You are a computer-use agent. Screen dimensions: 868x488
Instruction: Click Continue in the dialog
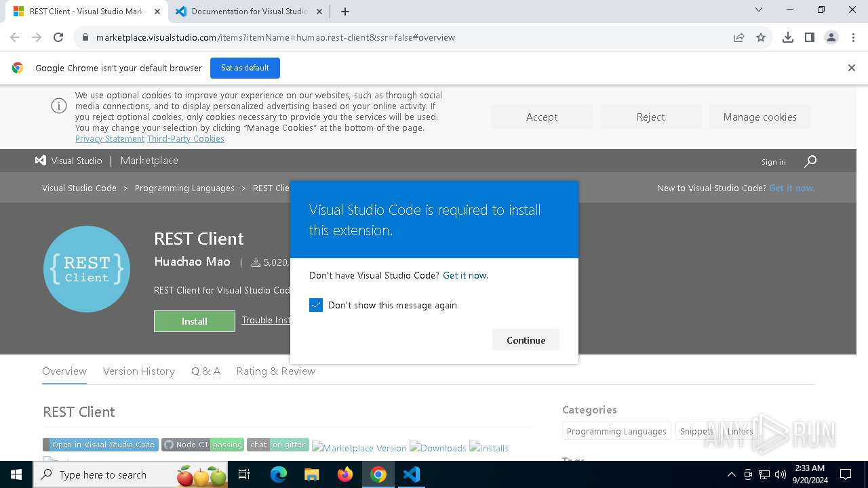pyautogui.click(x=526, y=340)
